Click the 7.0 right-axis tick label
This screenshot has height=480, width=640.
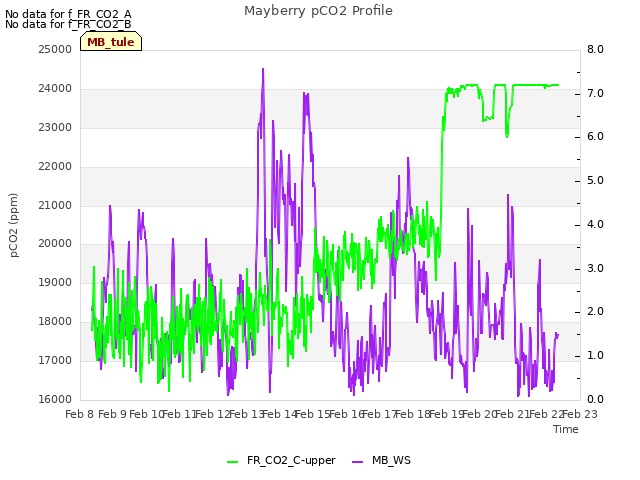coord(595,93)
